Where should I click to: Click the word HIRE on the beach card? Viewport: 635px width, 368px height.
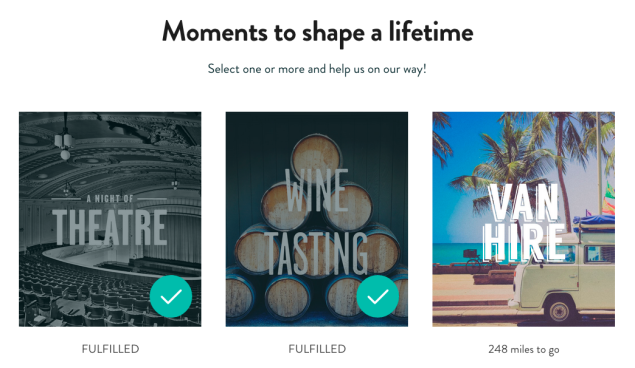523,242
